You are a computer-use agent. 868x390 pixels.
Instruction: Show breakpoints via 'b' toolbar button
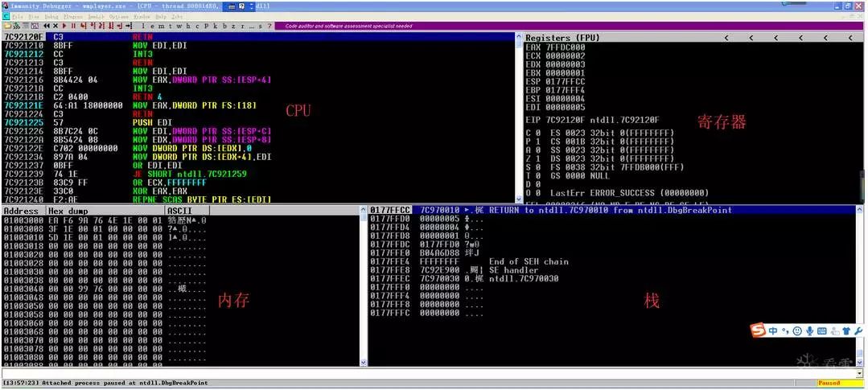[x=224, y=26]
